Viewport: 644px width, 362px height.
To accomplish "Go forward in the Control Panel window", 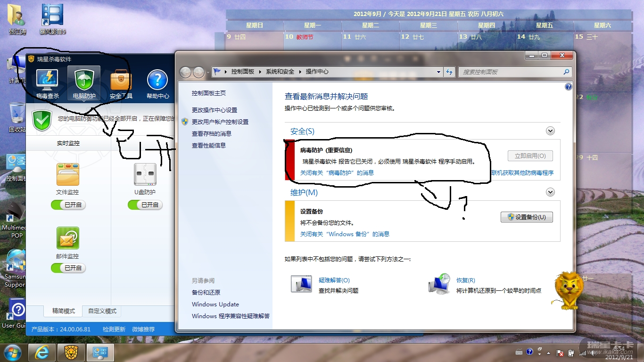I will pos(199,72).
